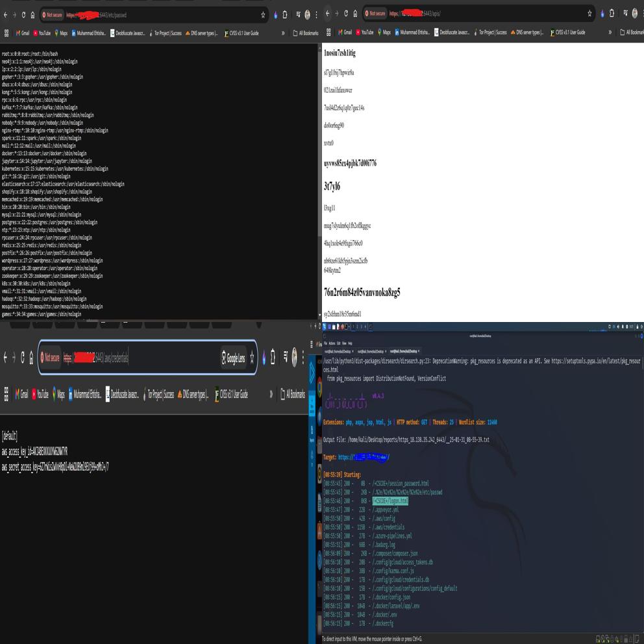This screenshot has width=644, height=644.
Task: Open Help menu in Kali terminal
Action: point(350,343)
